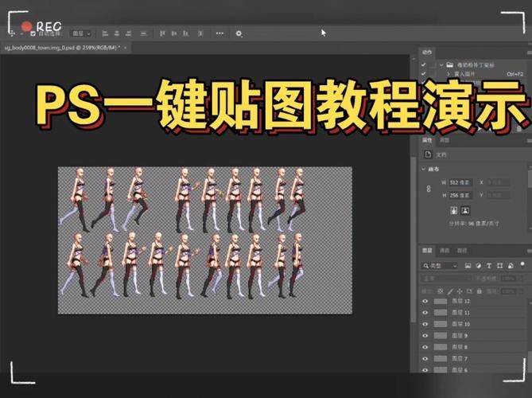Click the align left edges icon
This screenshot has height=398, width=532.
[105, 33]
